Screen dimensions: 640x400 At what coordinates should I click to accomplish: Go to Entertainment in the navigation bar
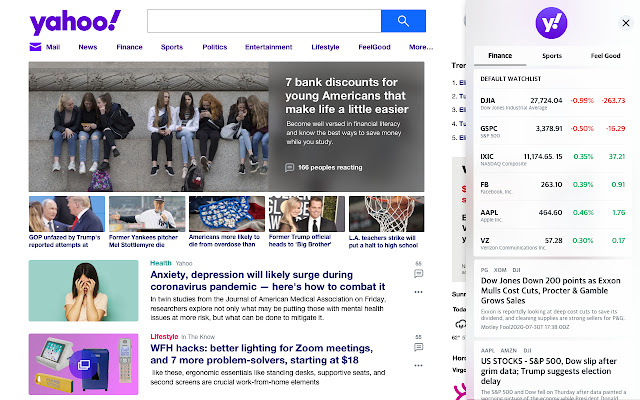click(x=268, y=47)
